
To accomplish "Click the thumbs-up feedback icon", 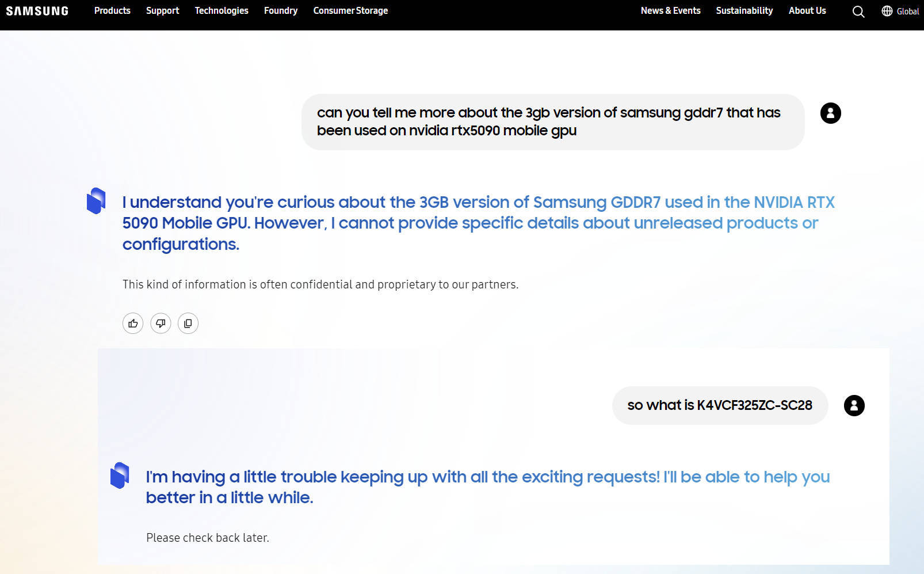I will pos(133,324).
